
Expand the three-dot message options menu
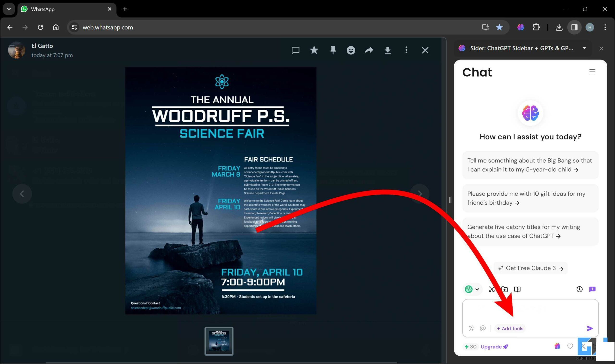406,50
